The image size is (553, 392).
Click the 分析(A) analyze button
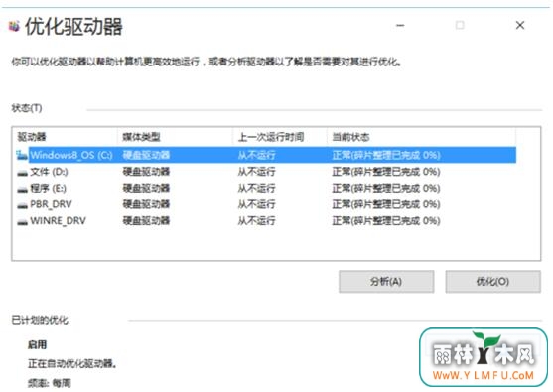click(386, 281)
